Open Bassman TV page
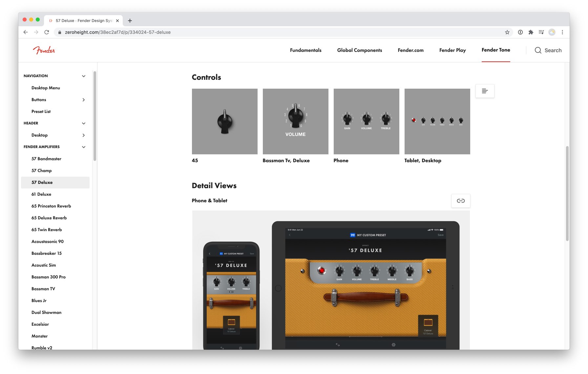Image resolution: width=588 pixels, height=374 pixels. click(x=43, y=289)
